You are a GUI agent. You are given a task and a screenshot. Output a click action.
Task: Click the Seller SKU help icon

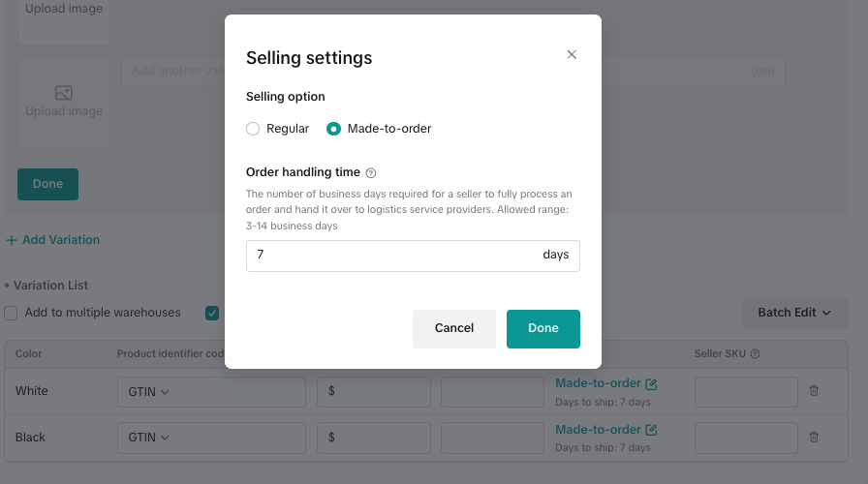(755, 354)
